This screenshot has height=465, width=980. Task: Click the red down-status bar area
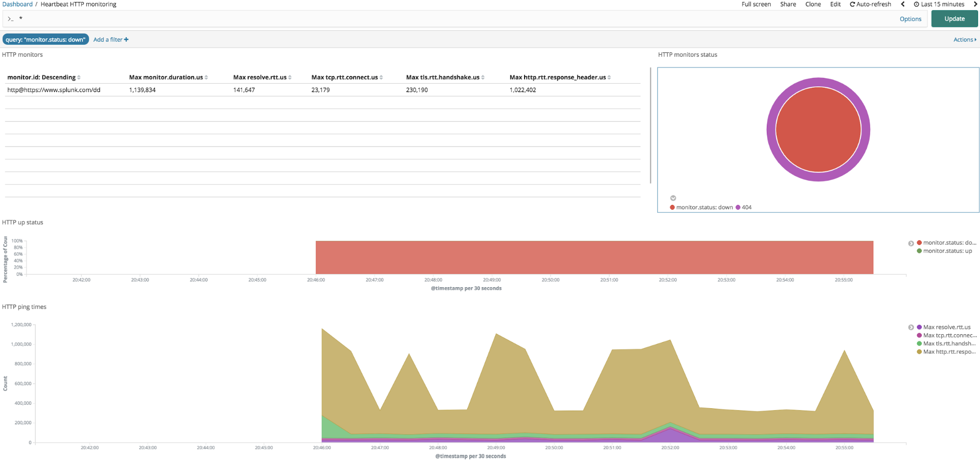point(594,257)
